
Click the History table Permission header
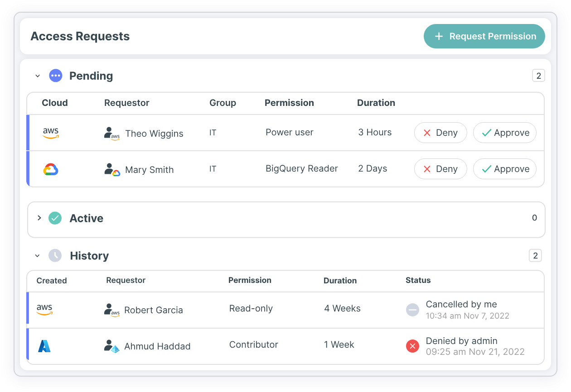[250, 280]
